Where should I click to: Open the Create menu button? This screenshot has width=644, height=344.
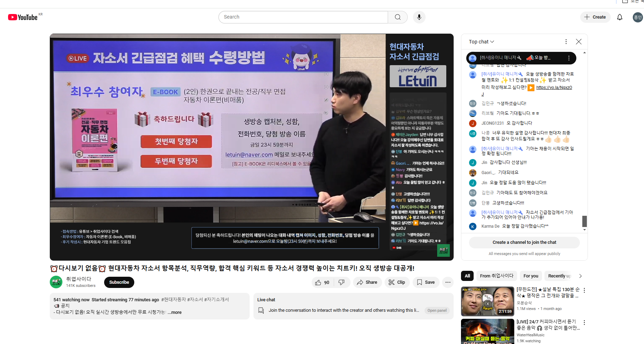pos(595,17)
